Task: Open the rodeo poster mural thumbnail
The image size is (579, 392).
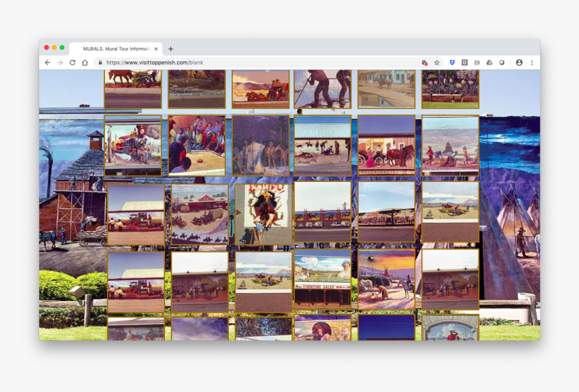Action: click(263, 214)
